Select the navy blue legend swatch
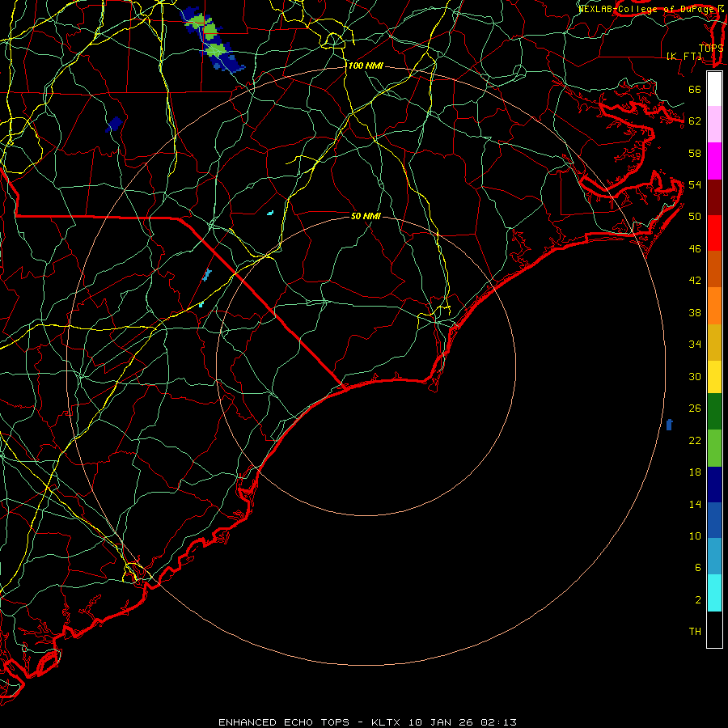 [714, 485]
